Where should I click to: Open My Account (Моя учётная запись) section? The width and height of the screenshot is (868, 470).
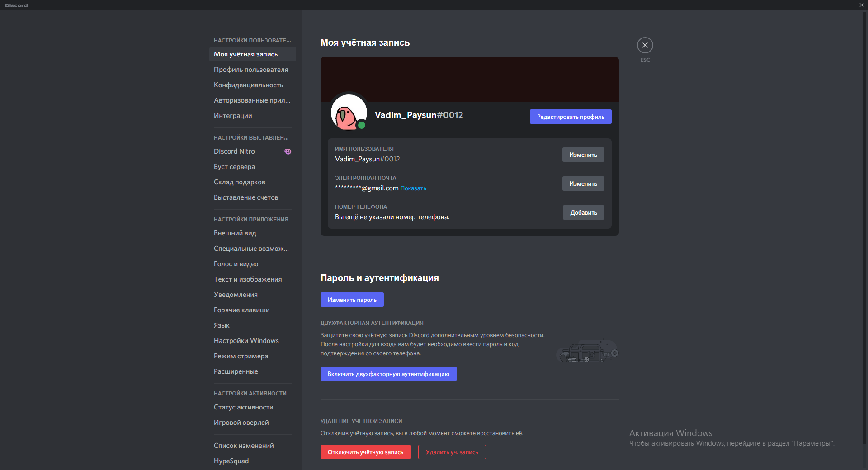(252, 54)
